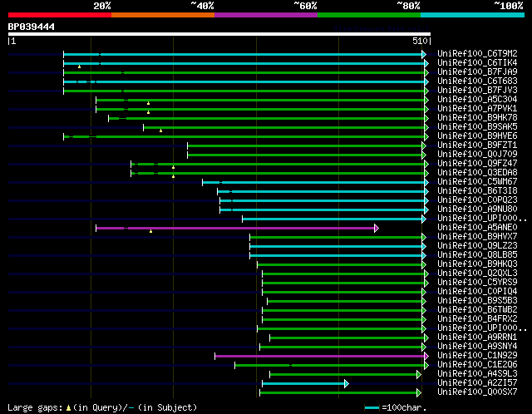Open hit UniRef100_B7FJV3
This screenshot has height=414, width=532.
[x=477, y=91]
